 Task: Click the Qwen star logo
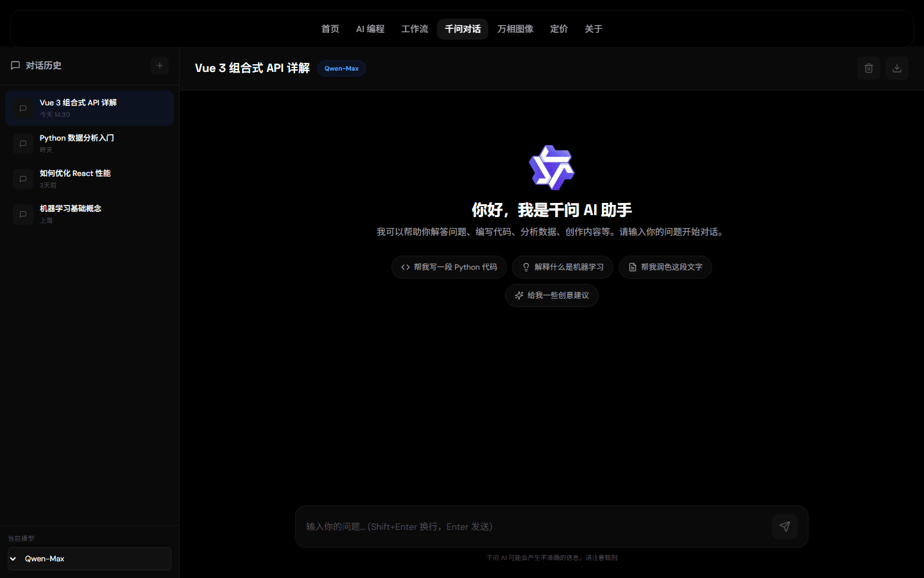click(x=552, y=168)
